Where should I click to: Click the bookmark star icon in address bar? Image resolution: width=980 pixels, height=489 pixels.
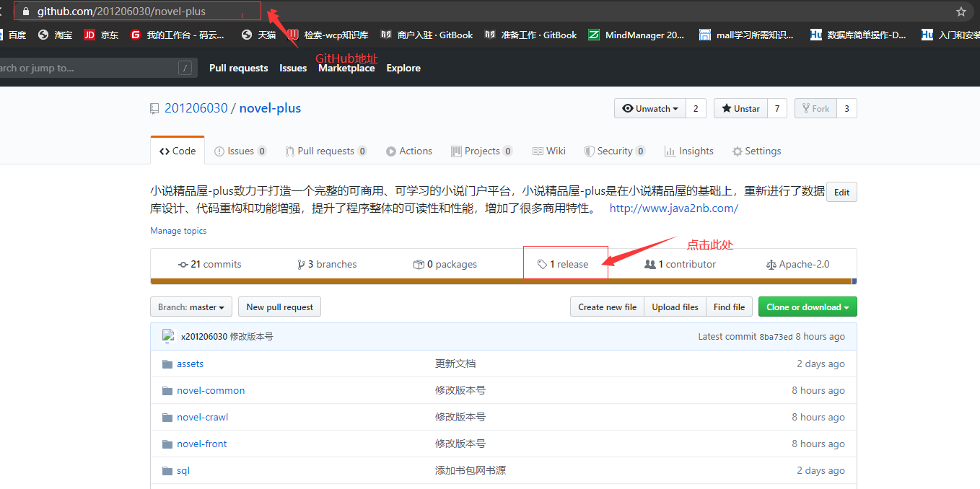click(961, 12)
